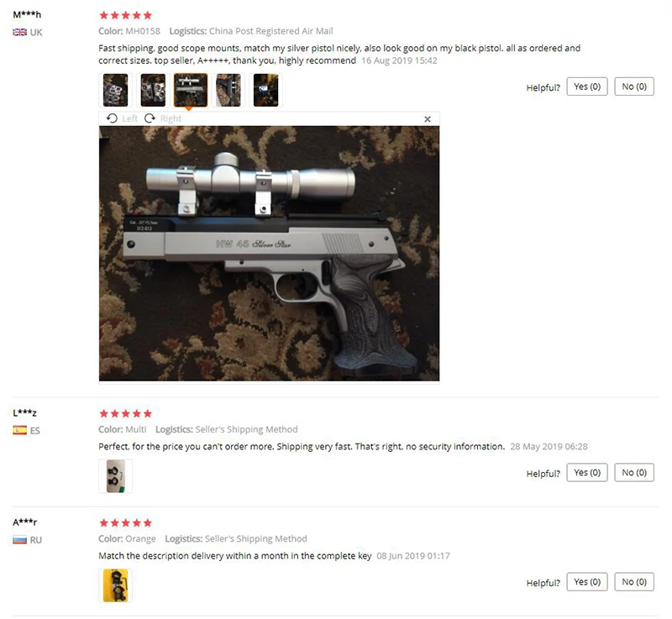Viewport: 672px width, 619px height.
Task: Open first thumbnail in M***h's review
Action: (115, 90)
